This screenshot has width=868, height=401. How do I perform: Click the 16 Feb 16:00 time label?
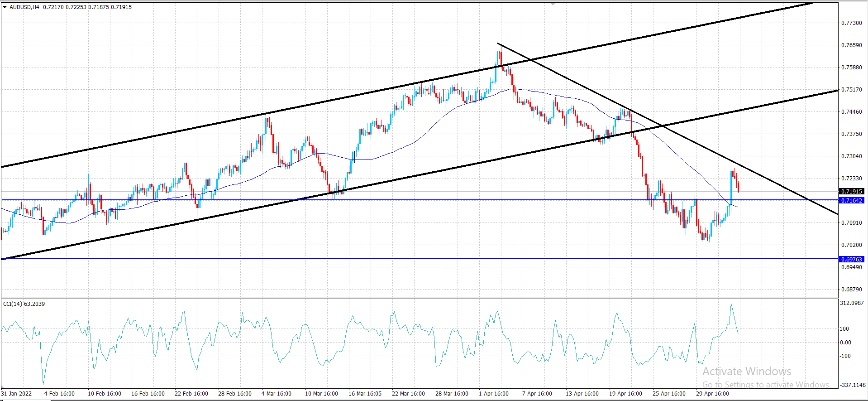tap(148, 393)
